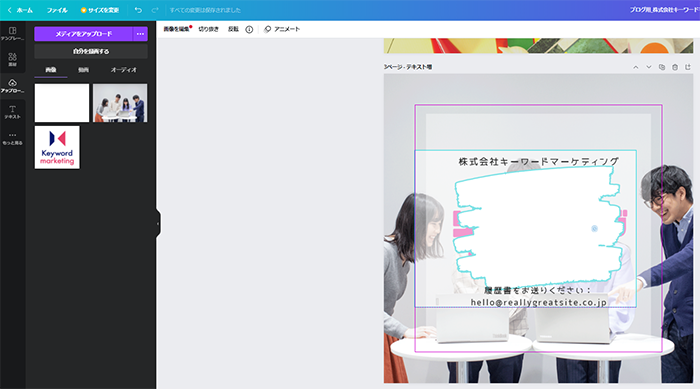Move the page up with the chevron
The height and width of the screenshot is (389, 700).
point(636,67)
